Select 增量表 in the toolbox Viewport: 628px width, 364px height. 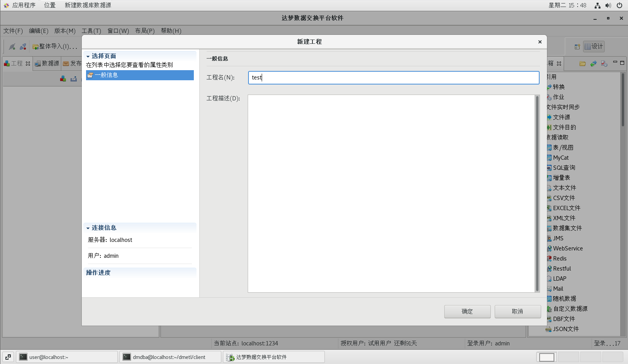[561, 178]
